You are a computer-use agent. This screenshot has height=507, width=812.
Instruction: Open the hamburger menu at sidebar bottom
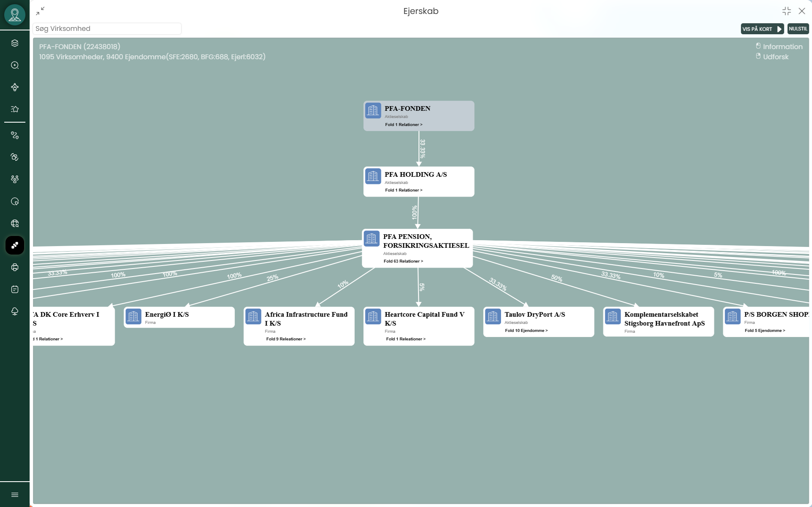point(15,495)
